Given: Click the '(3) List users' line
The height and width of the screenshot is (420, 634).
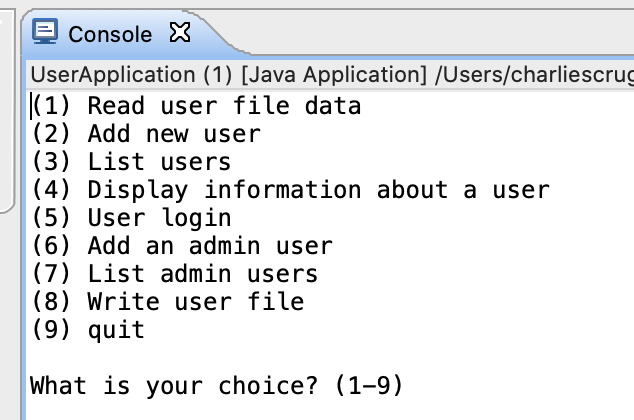Looking at the screenshot, I should (x=131, y=162).
